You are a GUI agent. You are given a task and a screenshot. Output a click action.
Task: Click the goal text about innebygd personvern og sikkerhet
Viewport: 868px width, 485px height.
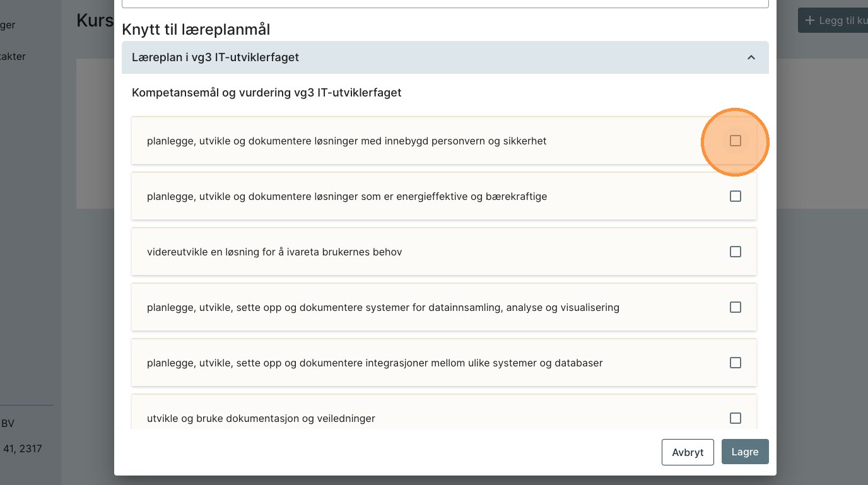(x=346, y=141)
